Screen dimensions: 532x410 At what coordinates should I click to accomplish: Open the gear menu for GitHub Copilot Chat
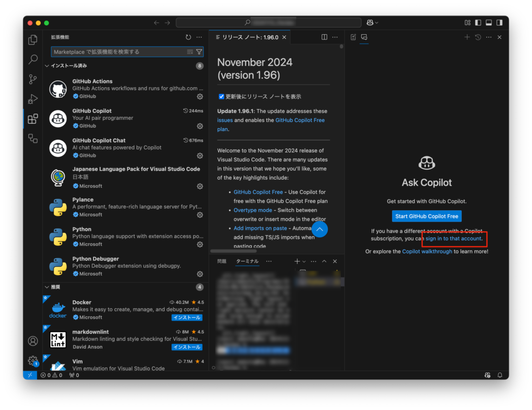pos(199,156)
